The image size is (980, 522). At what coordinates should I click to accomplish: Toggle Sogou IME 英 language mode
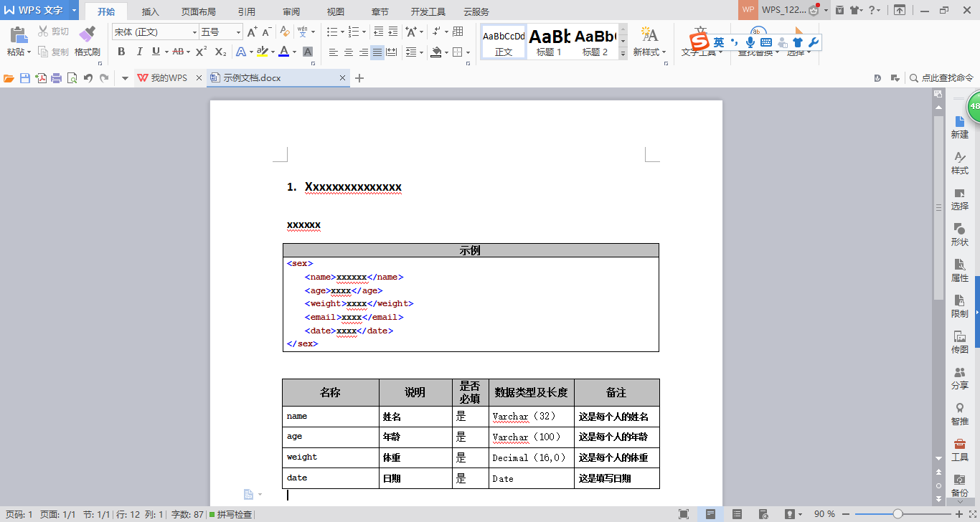pos(719,43)
